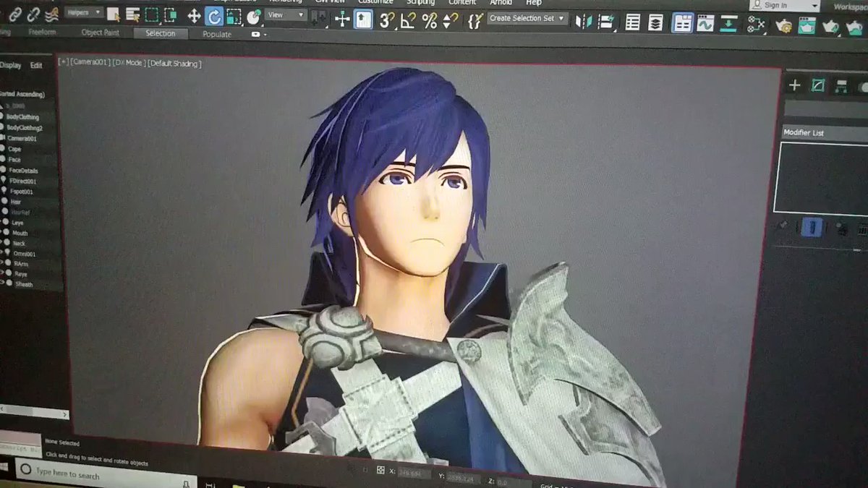
Task: Click the Modifier List dropdown
Action: click(x=825, y=133)
